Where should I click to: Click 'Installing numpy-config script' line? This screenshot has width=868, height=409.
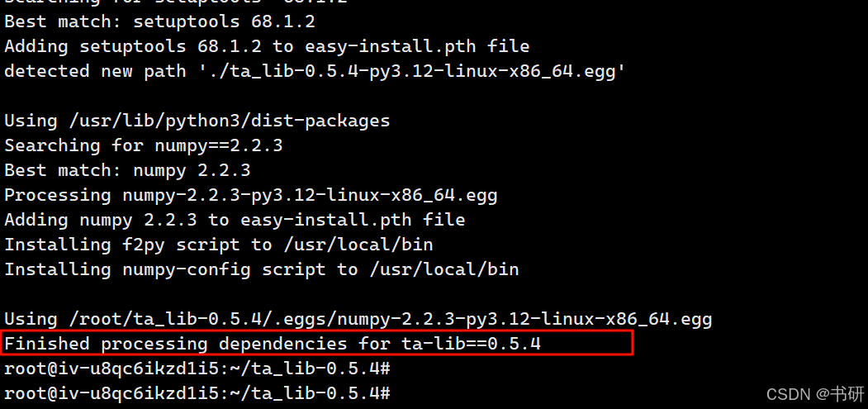click(262, 270)
